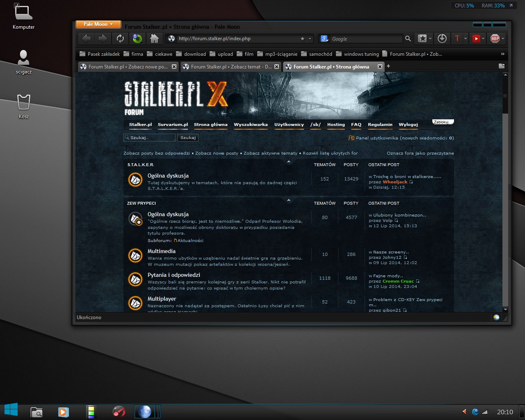Close the 'Zobacz nowe po...' tab
The image size is (525, 420).
click(x=174, y=66)
